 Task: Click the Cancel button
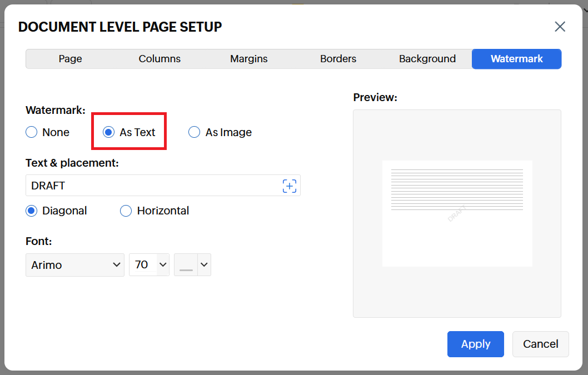pos(540,344)
